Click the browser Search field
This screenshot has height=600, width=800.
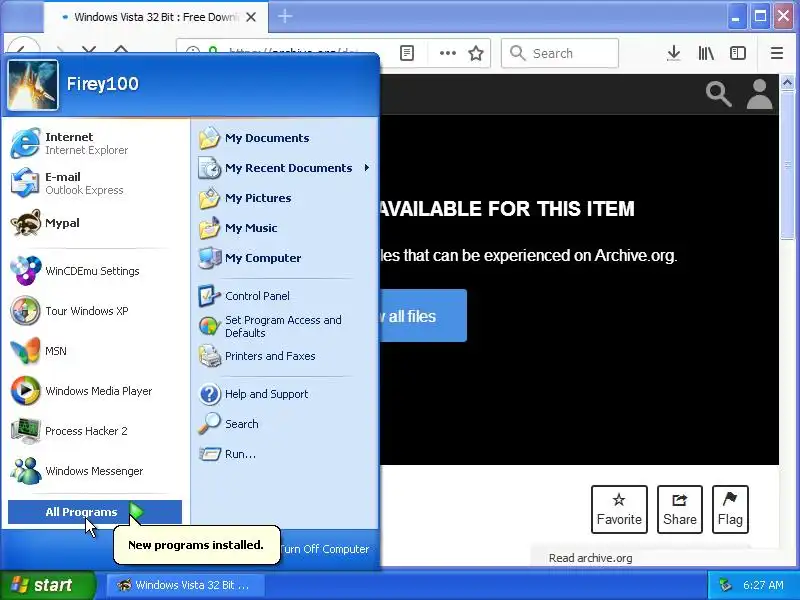tap(560, 53)
